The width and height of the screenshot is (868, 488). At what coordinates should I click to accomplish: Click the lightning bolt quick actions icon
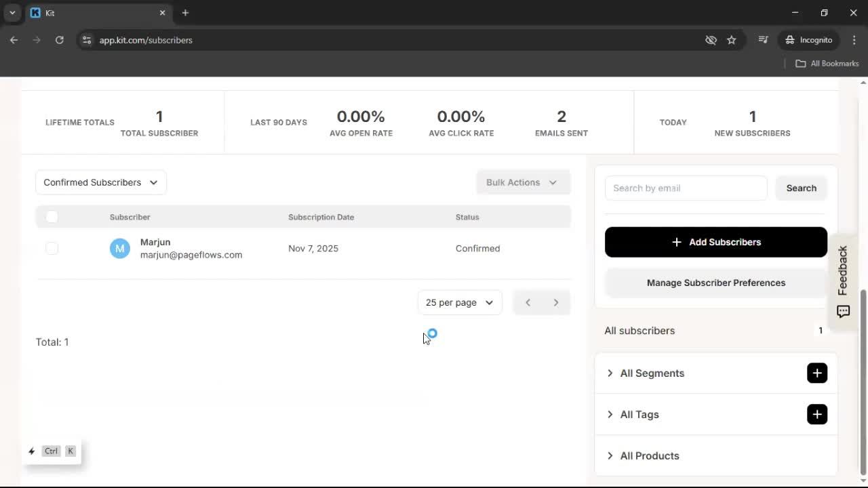pyautogui.click(x=31, y=451)
